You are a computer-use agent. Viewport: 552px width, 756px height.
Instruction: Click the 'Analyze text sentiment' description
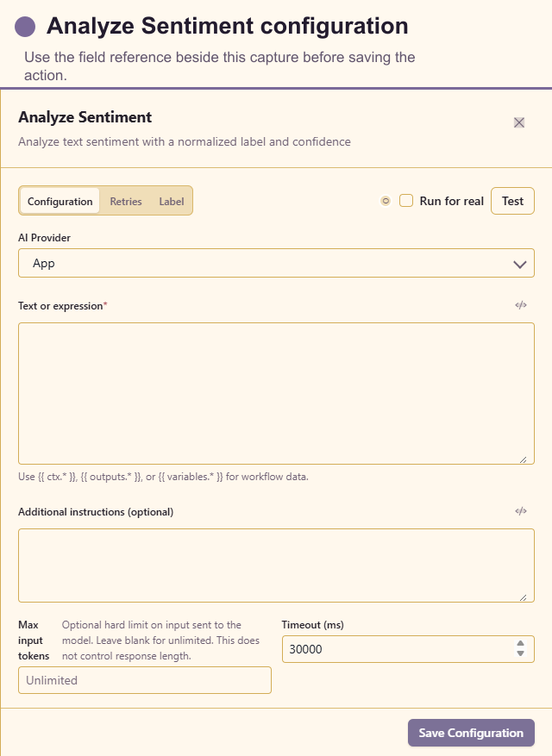click(x=185, y=141)
